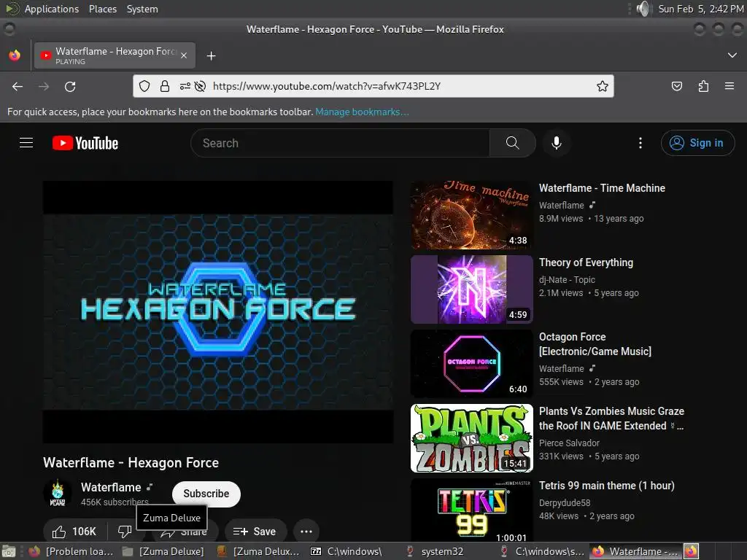Save the video to a playlist

tap(255, 531)
